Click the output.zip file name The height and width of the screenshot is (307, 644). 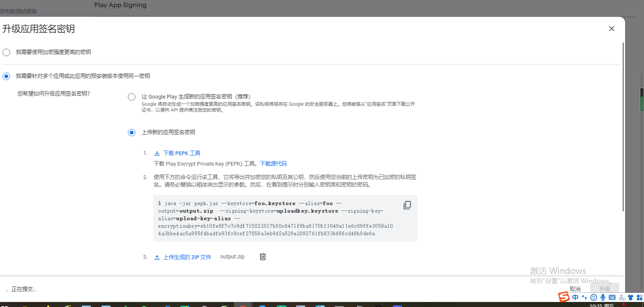pos(232,257)
